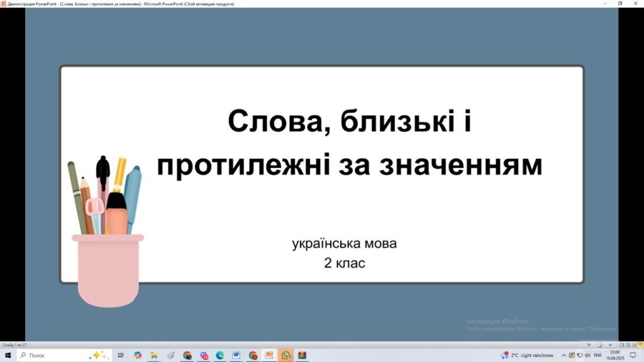
Task: Open the pen annotation menu in slideshow controls
Action: coord(600,344)
